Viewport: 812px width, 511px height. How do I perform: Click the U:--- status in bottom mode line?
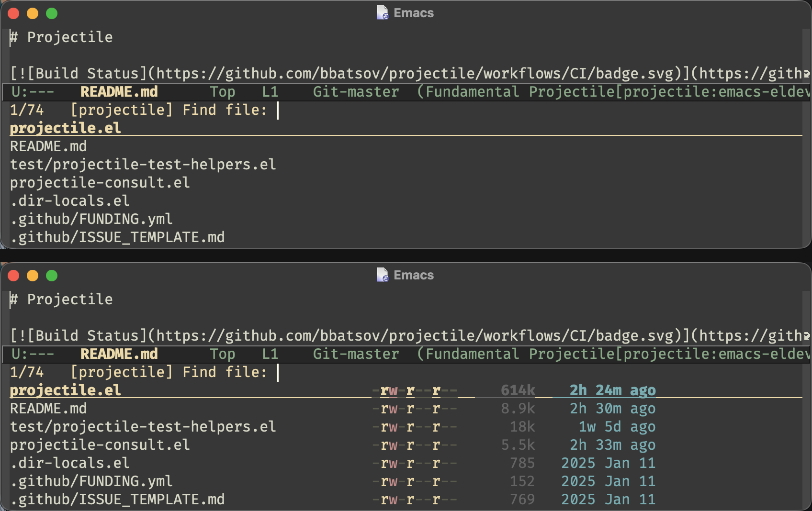[x=33, y=354]
